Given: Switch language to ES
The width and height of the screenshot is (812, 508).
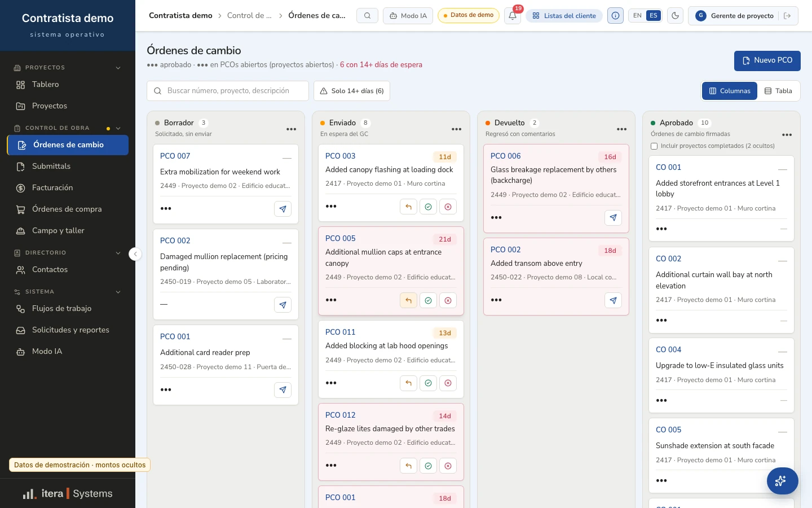Looking at the screenshot, I should click(653, 16).
